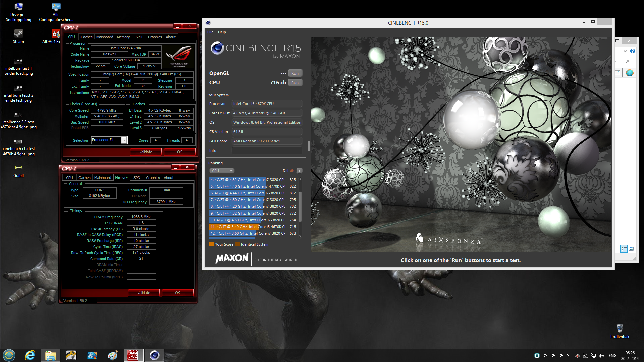This screenshot has width=644, height=362.
Task: Select the intel burn tesst 2 einde test.png file
Action: click(18, 93)
